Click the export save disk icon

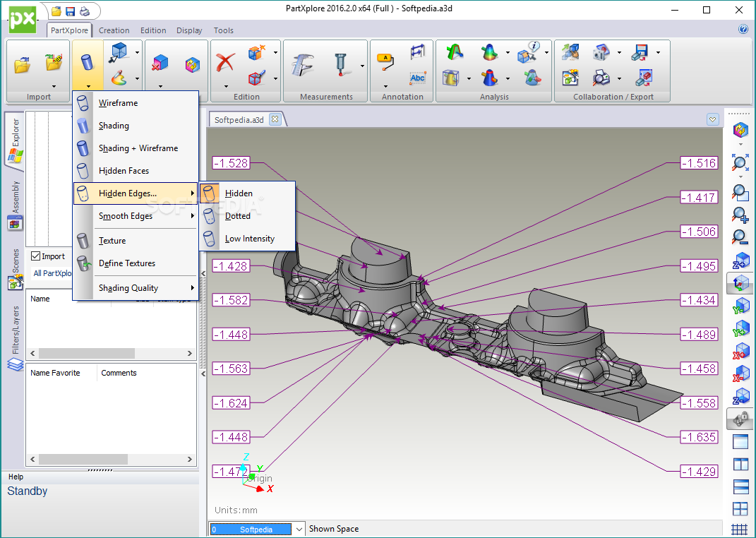click(x=640, y=52)
